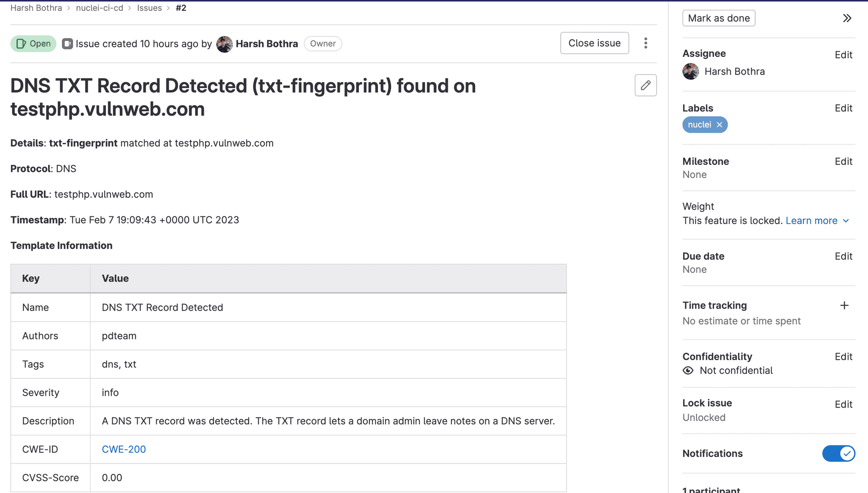The image size is (868, 493).
Task: Open nuclei-ci-cd project breadcrumb
Action: [x=99, y=8]
